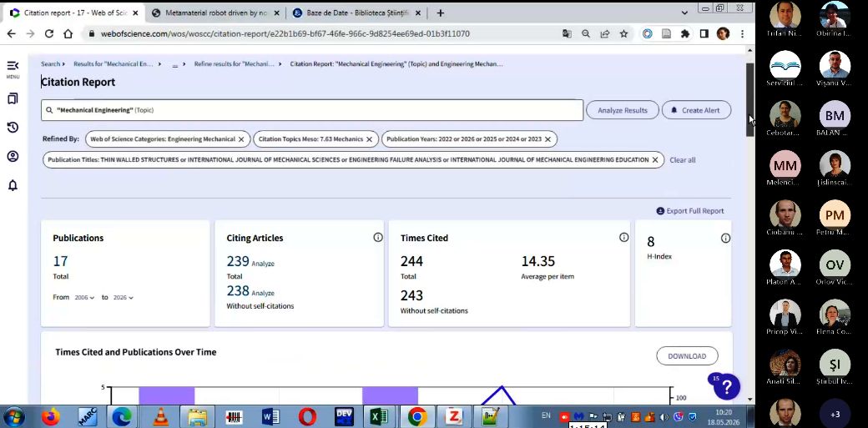
Task: Open the to year 2026 dropdown
Action: pos(123,297)
